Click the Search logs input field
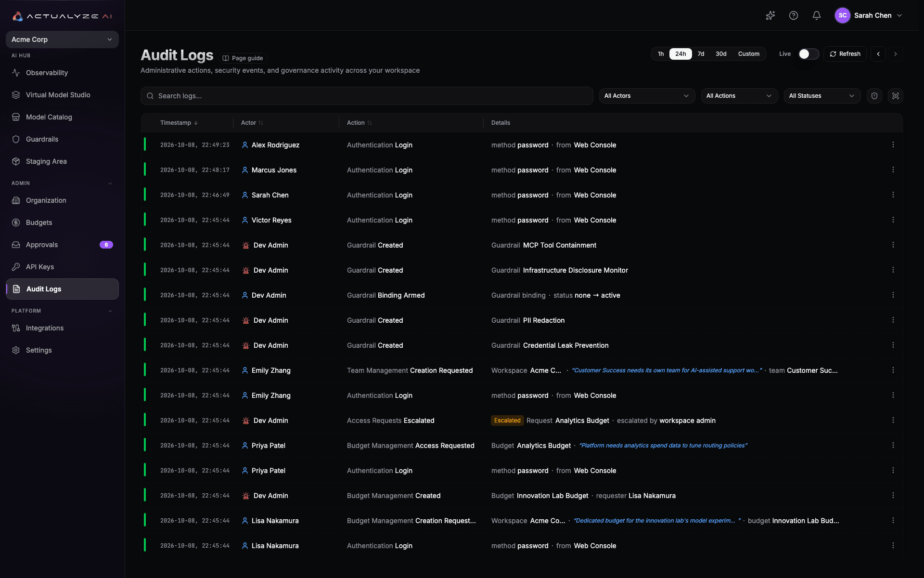The image size is (924, 578). point(367,96)
